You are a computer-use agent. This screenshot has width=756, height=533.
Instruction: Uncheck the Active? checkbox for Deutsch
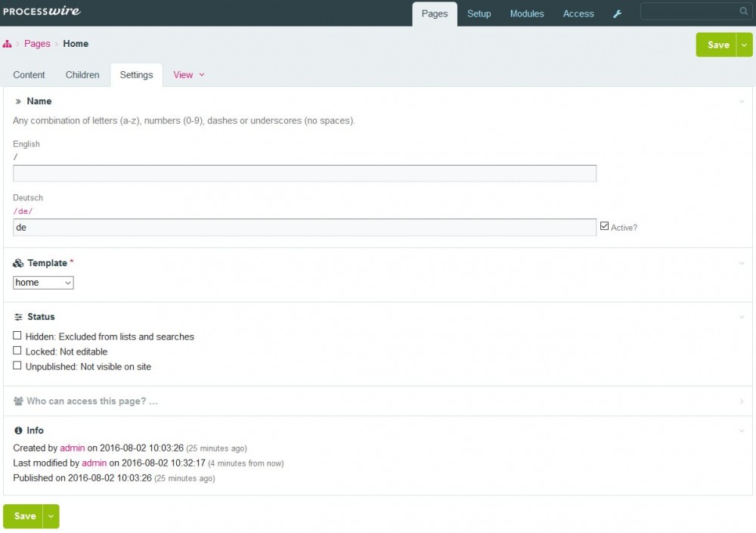click(603, 226)
